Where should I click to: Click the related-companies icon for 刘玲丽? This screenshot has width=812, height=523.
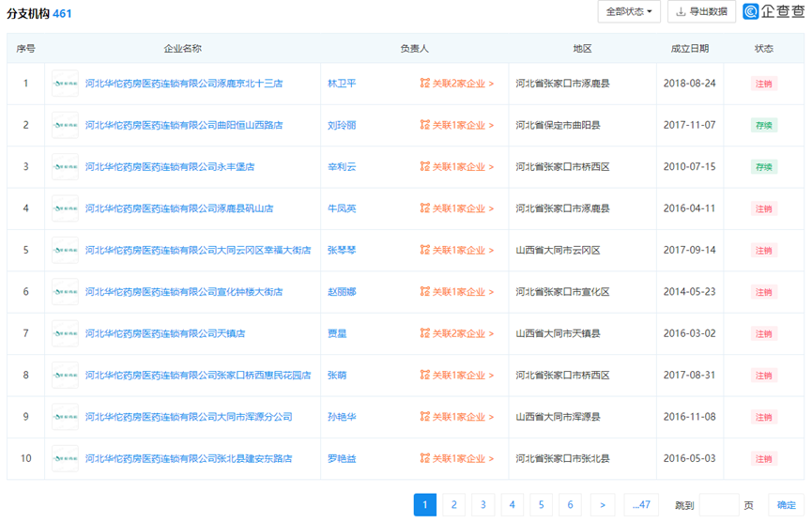coord(424,125)
